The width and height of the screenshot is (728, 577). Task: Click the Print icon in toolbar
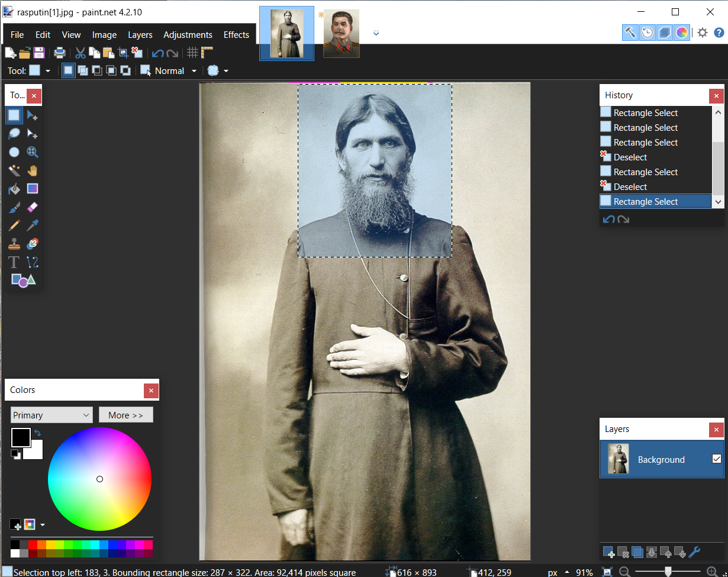[x=60, y=53]
